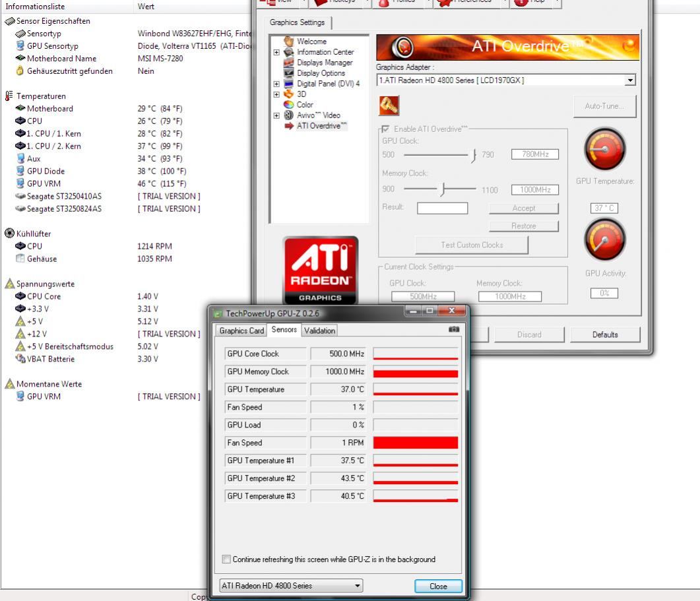The image size is (700, 601).
Task: Expand the Information Center tree node
Action: (x=276, y=52)
